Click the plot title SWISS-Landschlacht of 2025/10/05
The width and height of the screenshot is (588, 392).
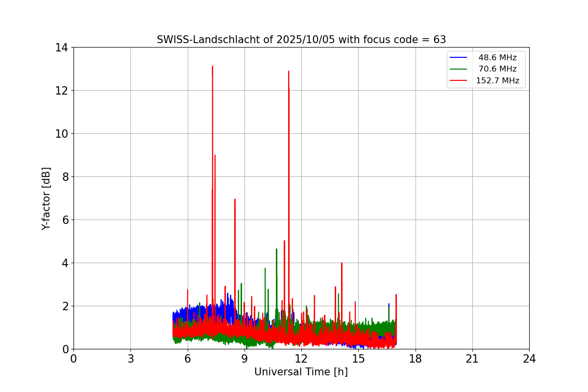tap(301, 40)
